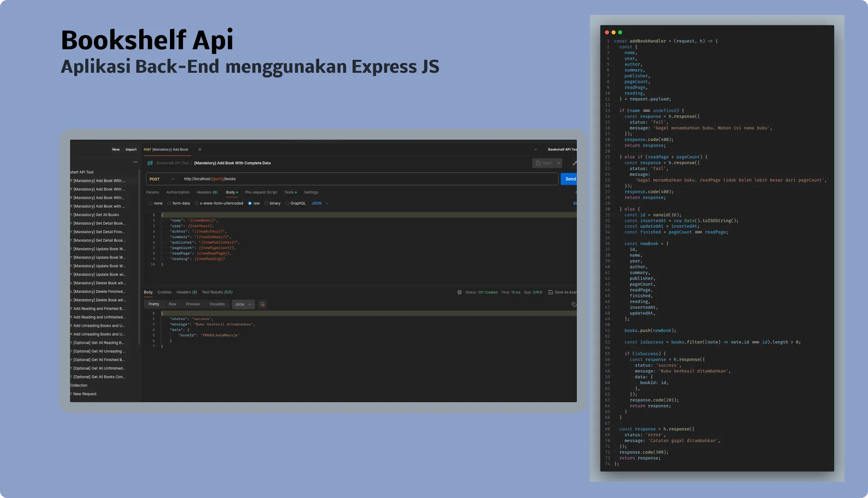Viewport: 868px width, 498px height.
Task: Click the globe network icon beside Status
Action: pos(459,292)
